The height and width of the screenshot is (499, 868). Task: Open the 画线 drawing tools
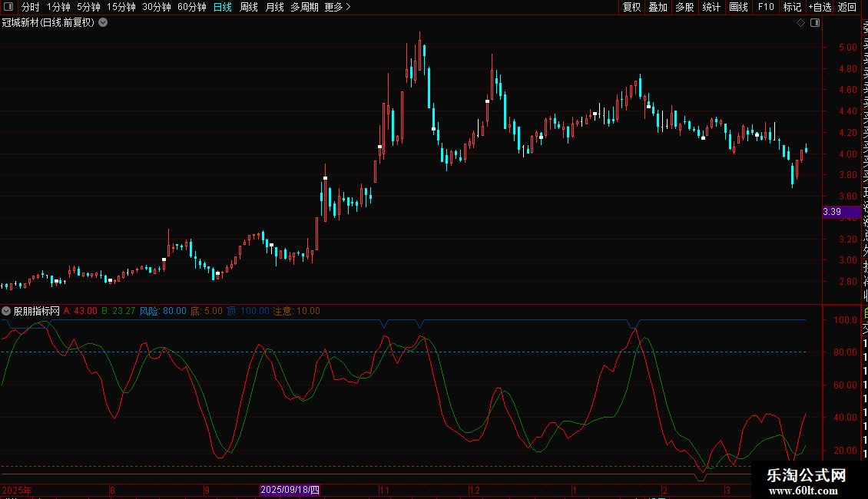(x=738, y=7)
